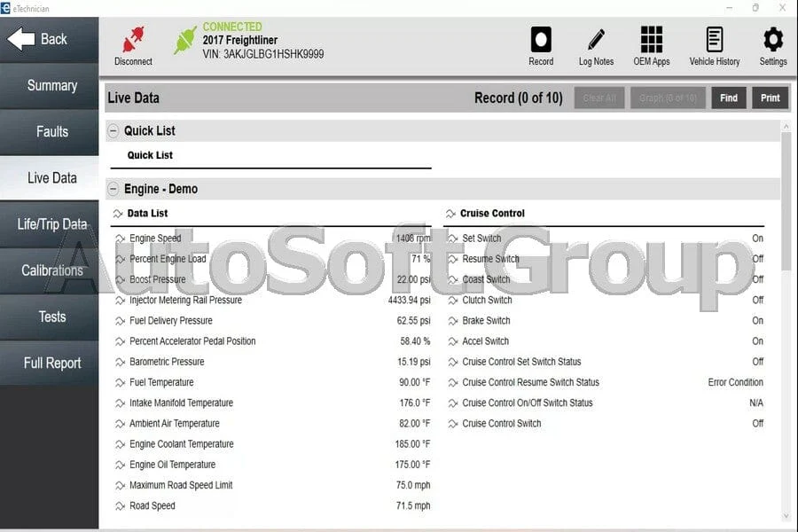Click the Disconnect plug icon
This screenshot has height=532, width=798.
133,40
